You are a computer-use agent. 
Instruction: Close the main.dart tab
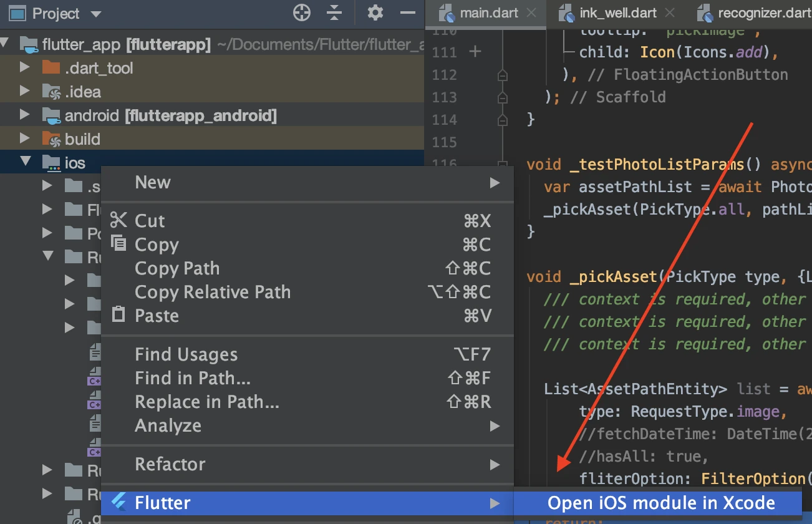click(x=531, y=12)
